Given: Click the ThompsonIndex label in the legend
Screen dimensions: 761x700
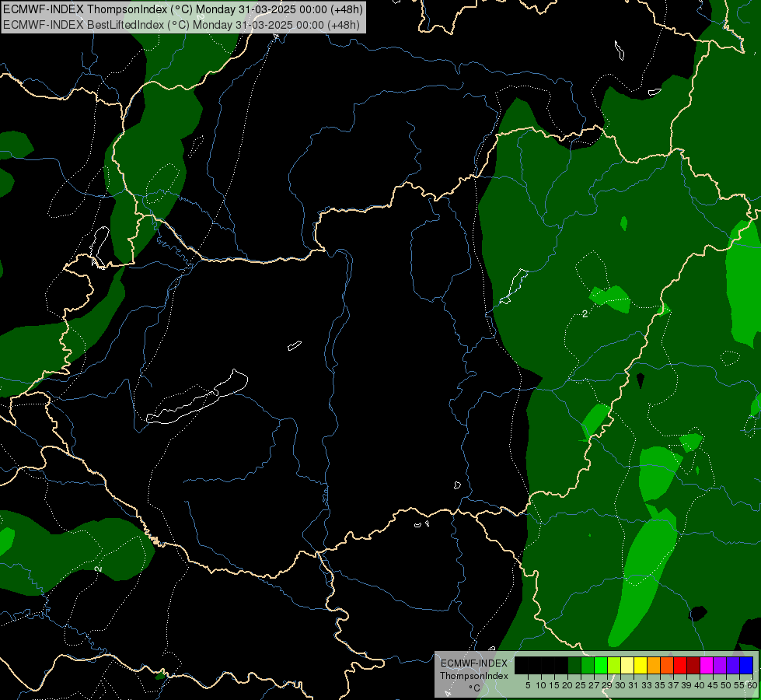Looking at the screenshot, I should pyautogui.click(x=474, y=676).
